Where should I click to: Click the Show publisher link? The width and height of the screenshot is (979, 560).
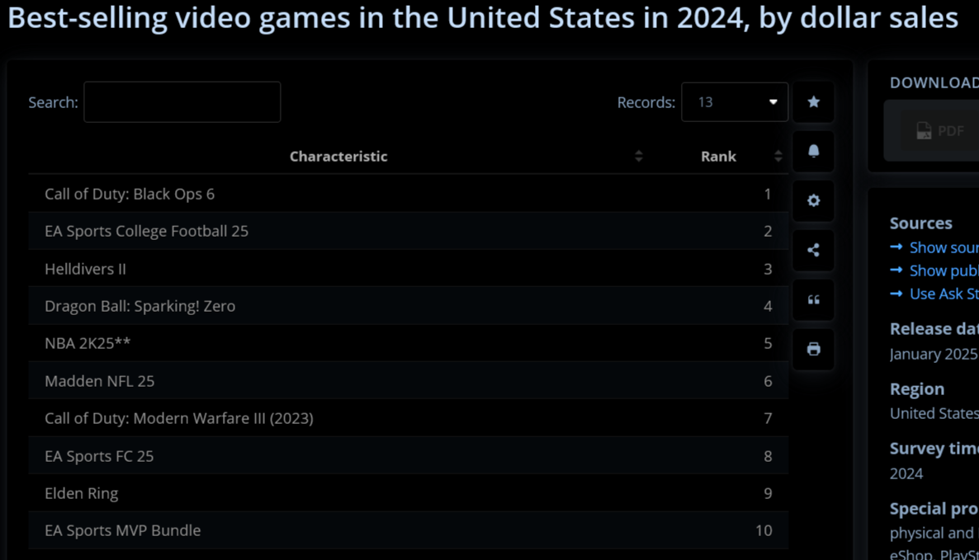pyautogui.click(x=944, y=271)
